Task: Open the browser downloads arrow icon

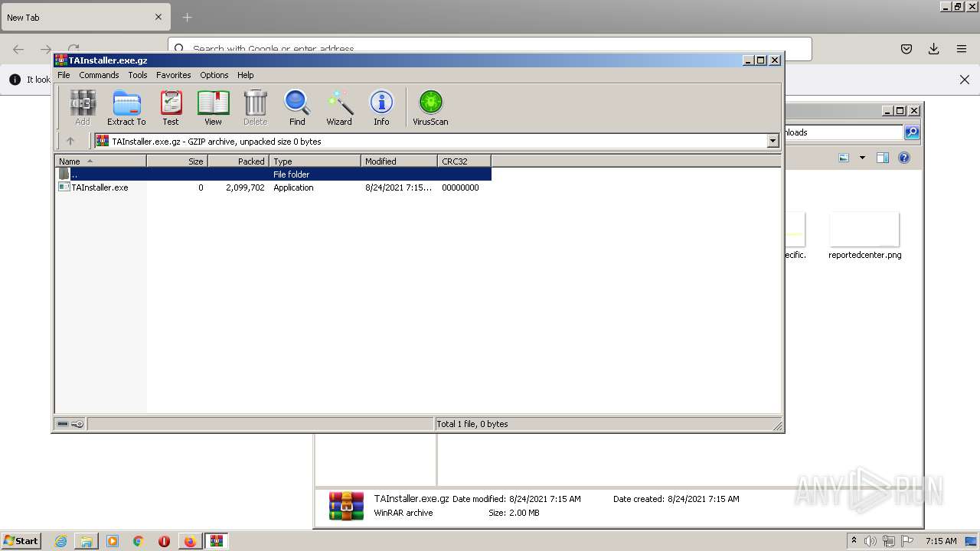Action: [x=933, y=48]
